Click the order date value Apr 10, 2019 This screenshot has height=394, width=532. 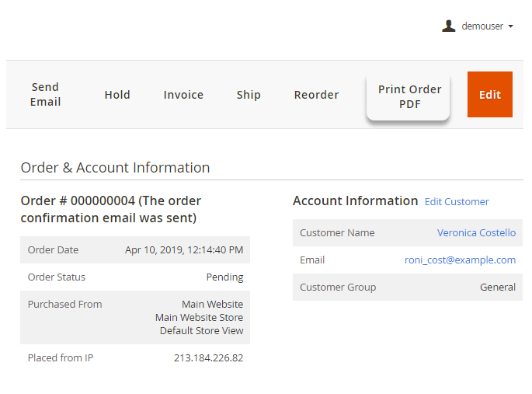[x=184, y=250]
